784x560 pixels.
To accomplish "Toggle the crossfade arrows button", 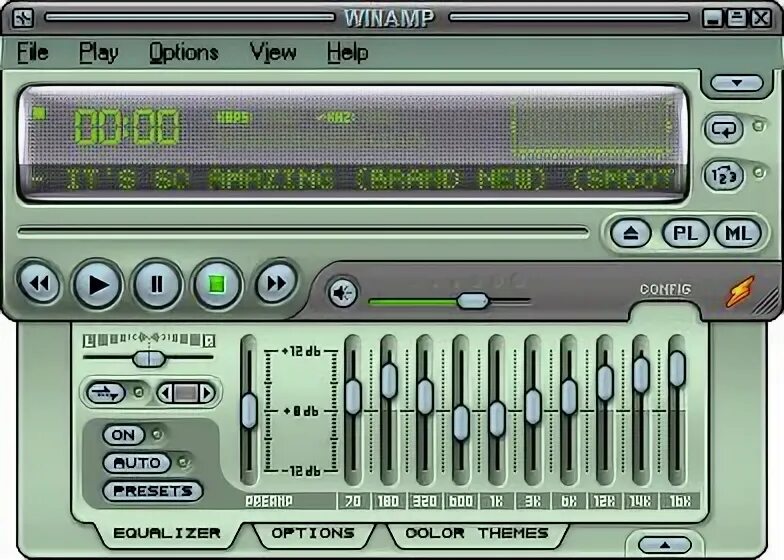I will (106, 392).
